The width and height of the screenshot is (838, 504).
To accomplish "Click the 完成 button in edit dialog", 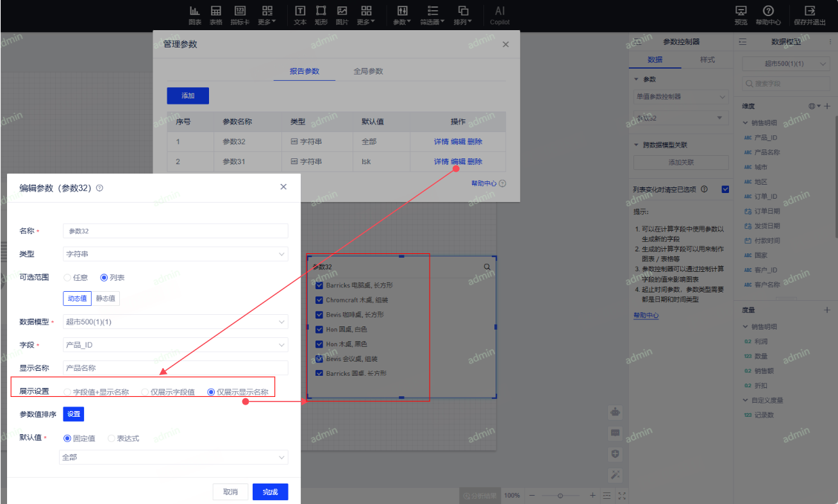I will pyautogui.click(x=270, y=492).
